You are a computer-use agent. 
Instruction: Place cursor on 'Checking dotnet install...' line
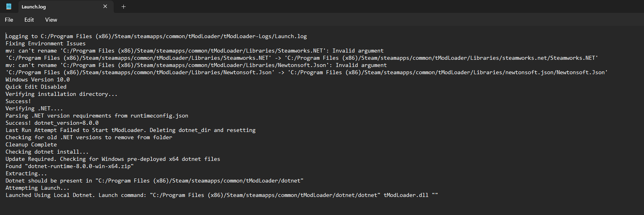pyautogui.click(x=47, y=152)
